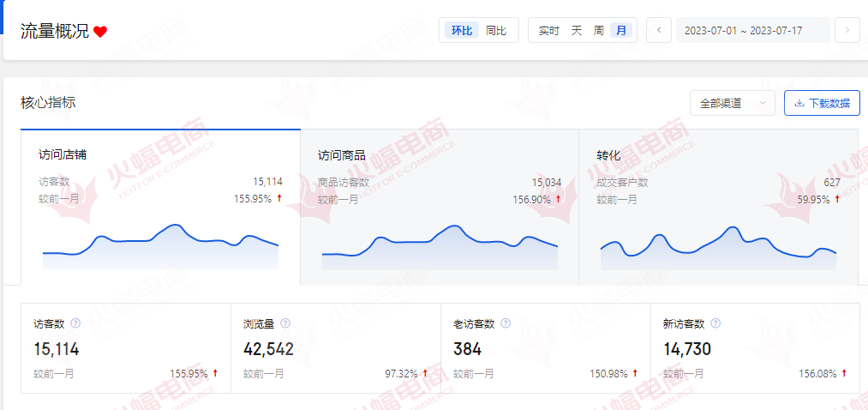The width and height of the screenshot is (868, 410).
Task: Switch comparison to 同比
Action: tap(496, 30)
